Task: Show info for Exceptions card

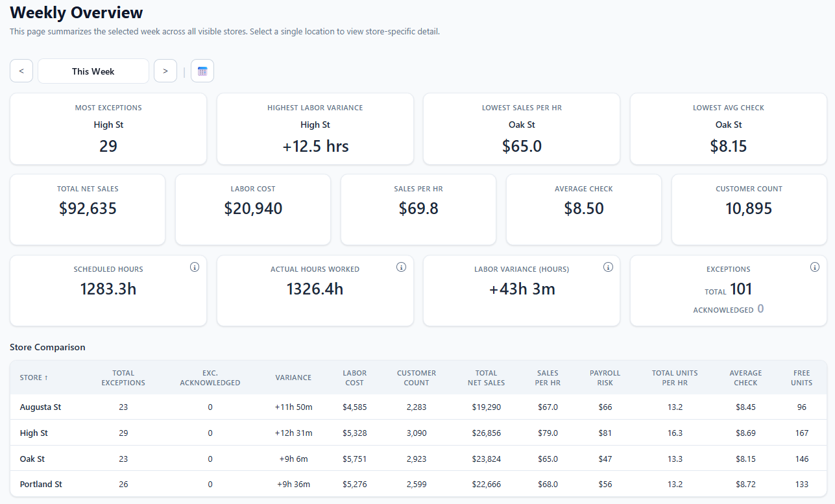Action: click(815, 267)
